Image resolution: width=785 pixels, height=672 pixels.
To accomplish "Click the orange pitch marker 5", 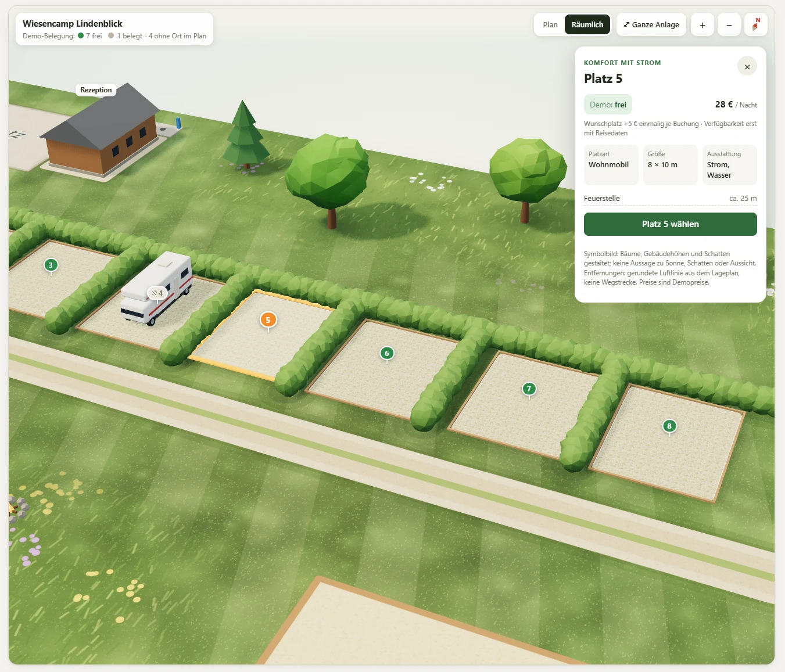I will [x=268, y=320].
